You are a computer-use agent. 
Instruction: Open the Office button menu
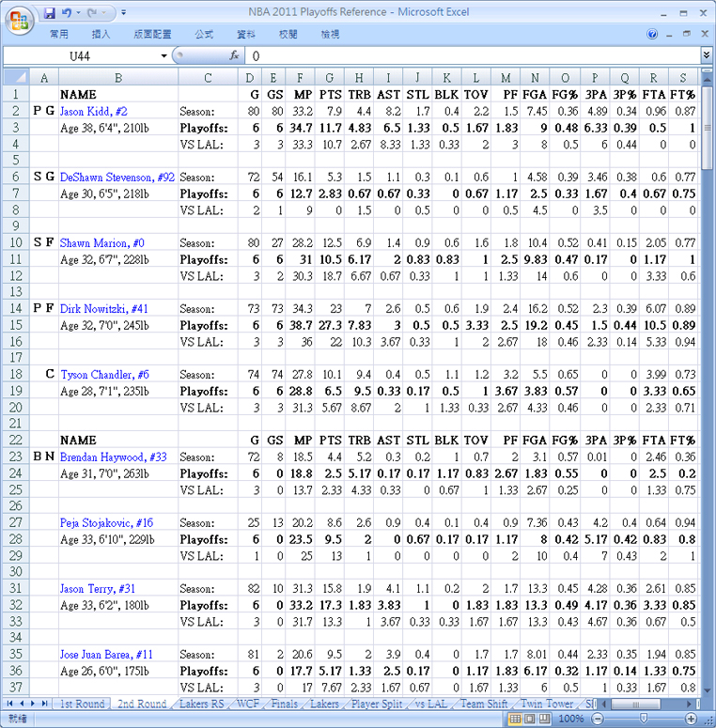[19, 21]
